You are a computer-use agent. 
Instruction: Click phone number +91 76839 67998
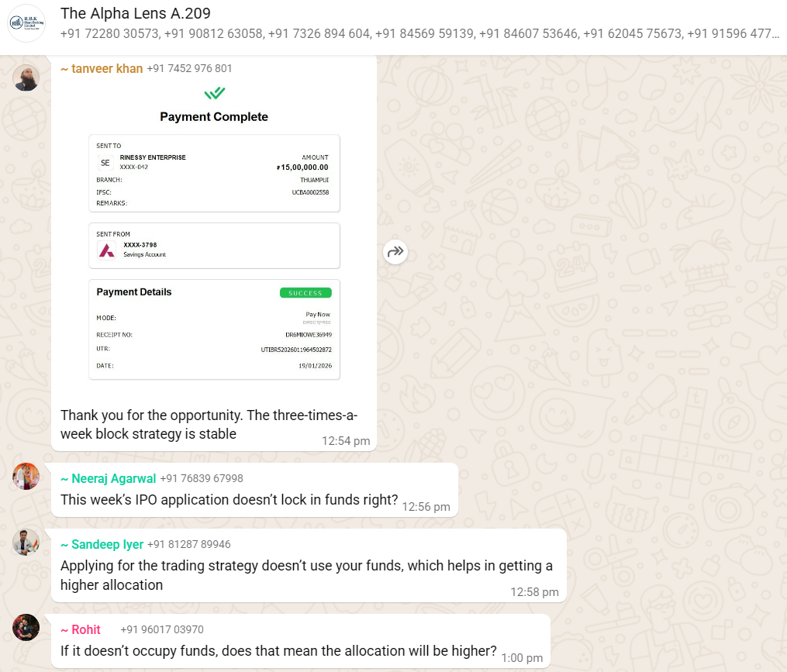click(201, 478)
